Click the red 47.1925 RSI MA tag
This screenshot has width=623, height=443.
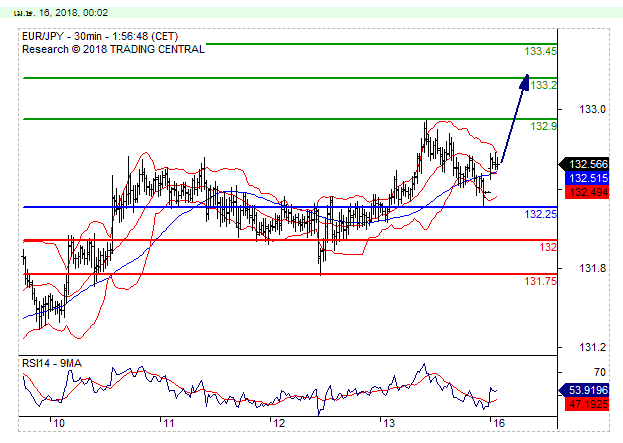(587, 404)
